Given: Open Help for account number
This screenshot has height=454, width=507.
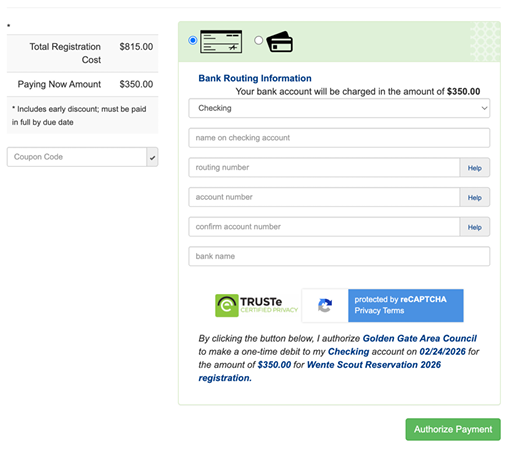Looking at the screenshot, I should (475, 197).
